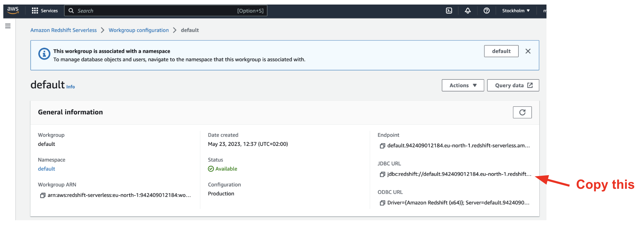Go to Amazon Redshift Serverless breadcrumb
This screenshot has width=644, height=228.
coord(63,30)
